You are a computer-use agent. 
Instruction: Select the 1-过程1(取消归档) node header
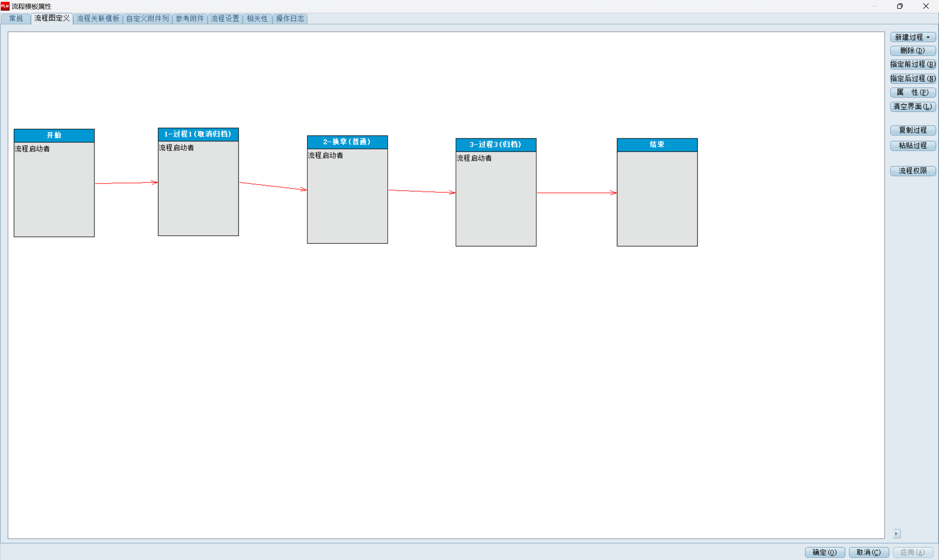(198, 135)
